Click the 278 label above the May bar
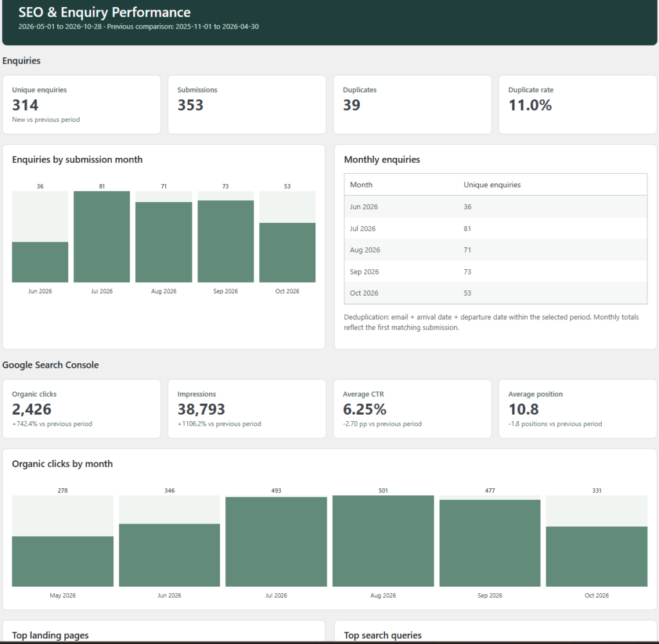This screenshot has width=659, height=644. point(62,491)
